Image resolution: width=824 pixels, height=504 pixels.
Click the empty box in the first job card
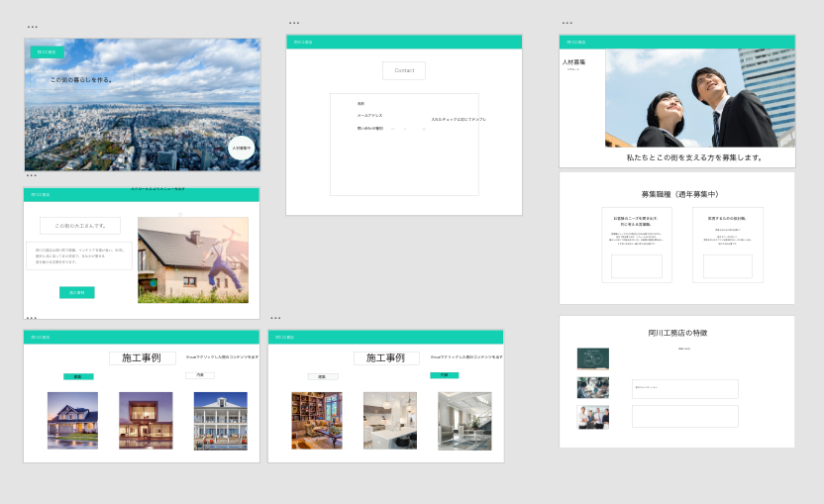[x=637, y=266]
